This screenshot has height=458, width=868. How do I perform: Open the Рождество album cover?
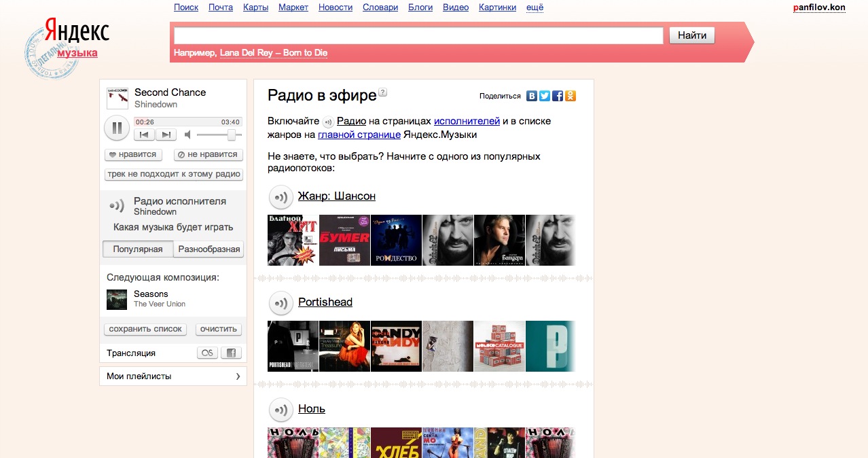(397, 240)
